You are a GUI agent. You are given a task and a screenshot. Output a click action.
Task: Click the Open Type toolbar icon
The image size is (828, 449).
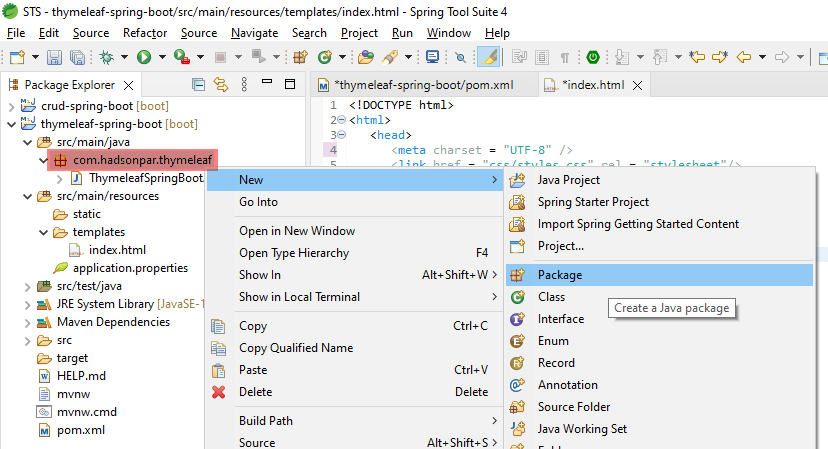click(365, 57)
